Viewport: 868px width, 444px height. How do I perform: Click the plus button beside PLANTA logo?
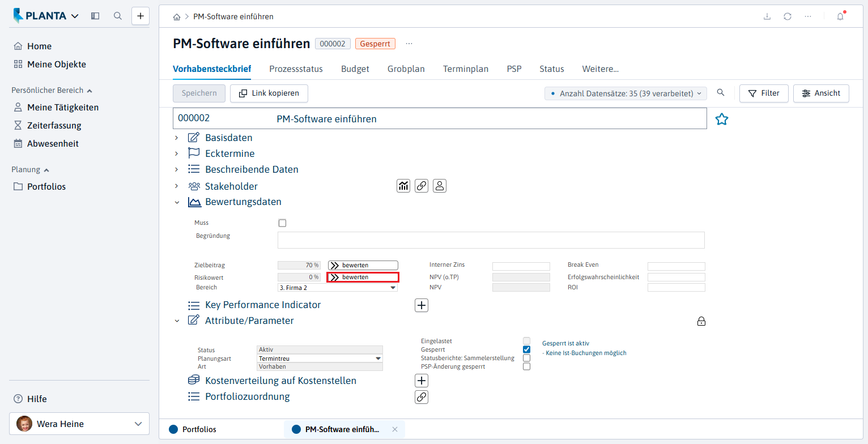point(141,16)
